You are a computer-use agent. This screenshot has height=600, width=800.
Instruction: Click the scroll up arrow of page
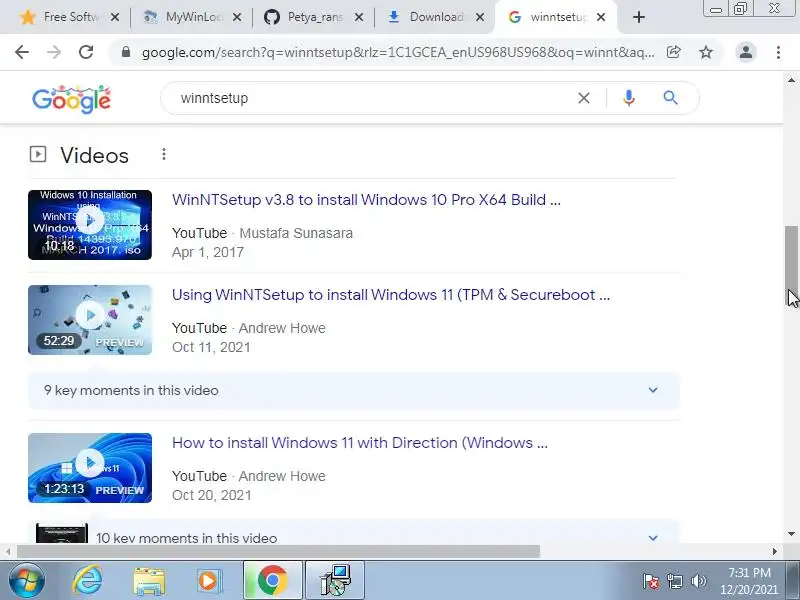tap(791, 80)
